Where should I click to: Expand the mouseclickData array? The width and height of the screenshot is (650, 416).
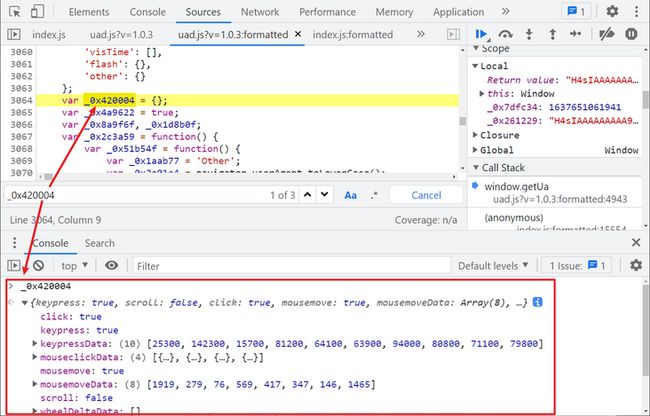click(x=35, y=357)
